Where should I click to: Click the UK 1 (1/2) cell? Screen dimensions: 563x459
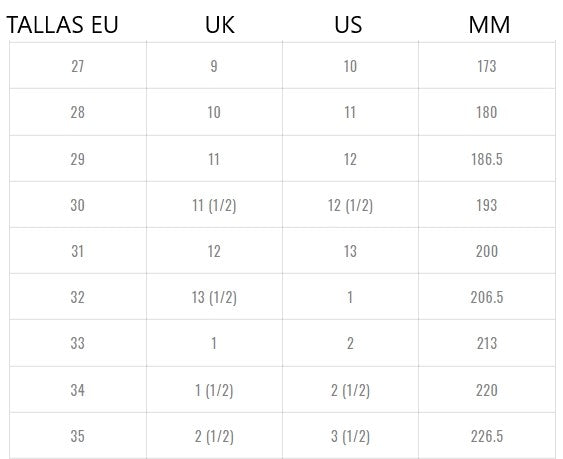pos(214,390)
